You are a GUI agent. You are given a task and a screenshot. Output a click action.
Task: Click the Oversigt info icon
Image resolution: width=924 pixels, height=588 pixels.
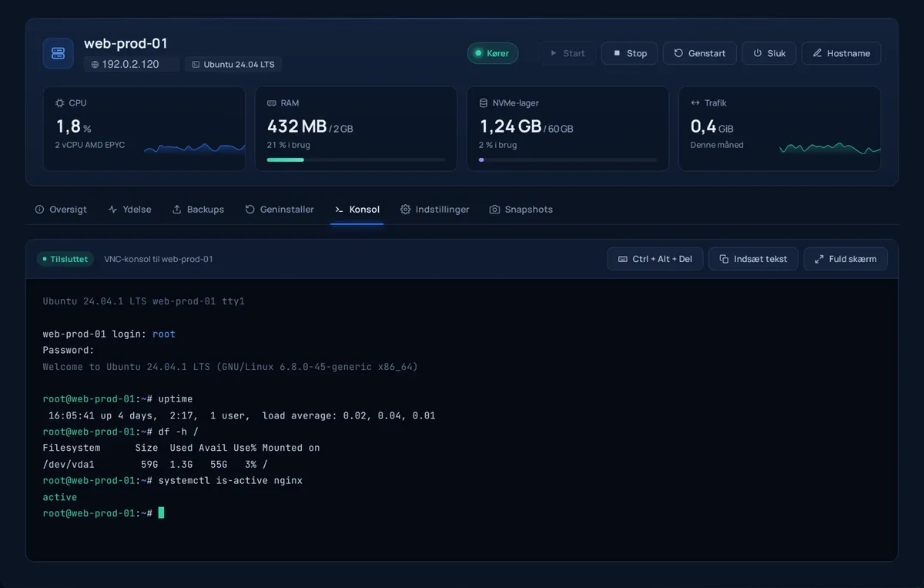point(39,210)
